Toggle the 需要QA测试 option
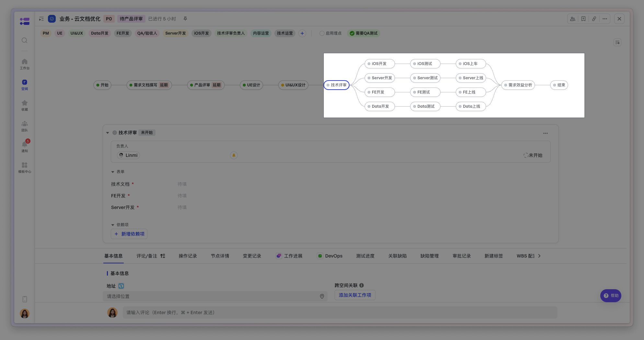 coord(363,33)
